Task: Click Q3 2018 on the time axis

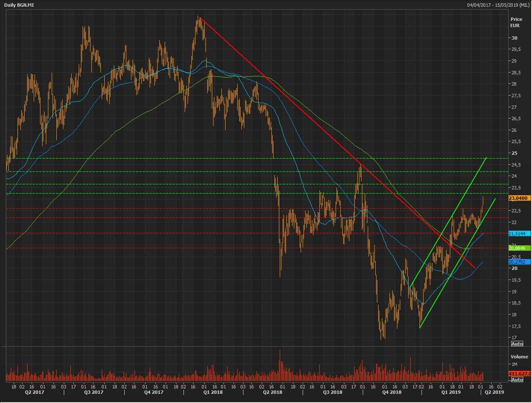Action: coord(333,392)
